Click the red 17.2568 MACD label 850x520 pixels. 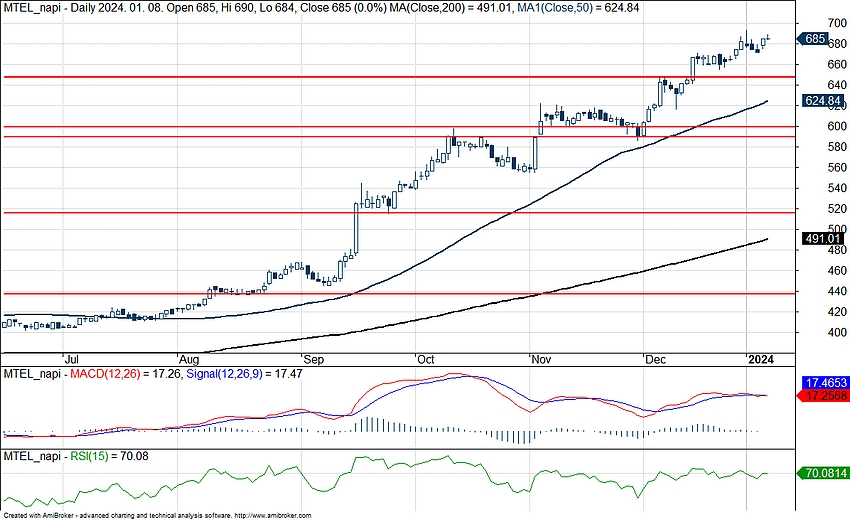point(823,396)
